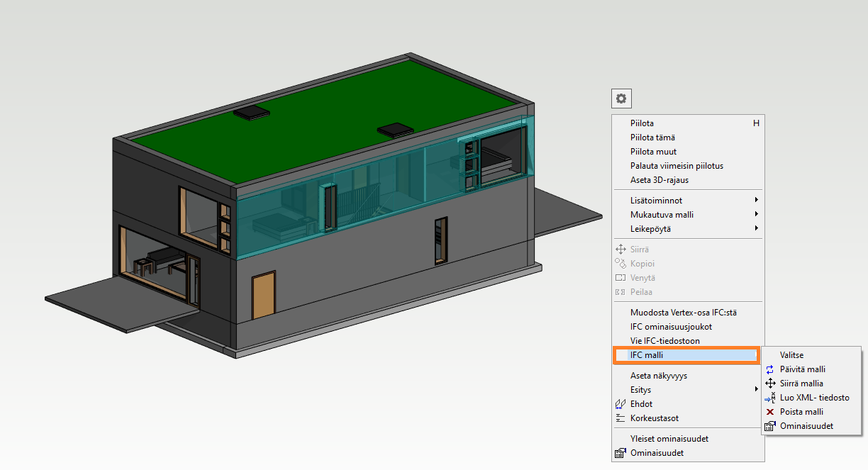Select Vie IFC-tiedostoon menu item
Screen dimensions: 868x470
pyautogui.click(x=664, y=341)
